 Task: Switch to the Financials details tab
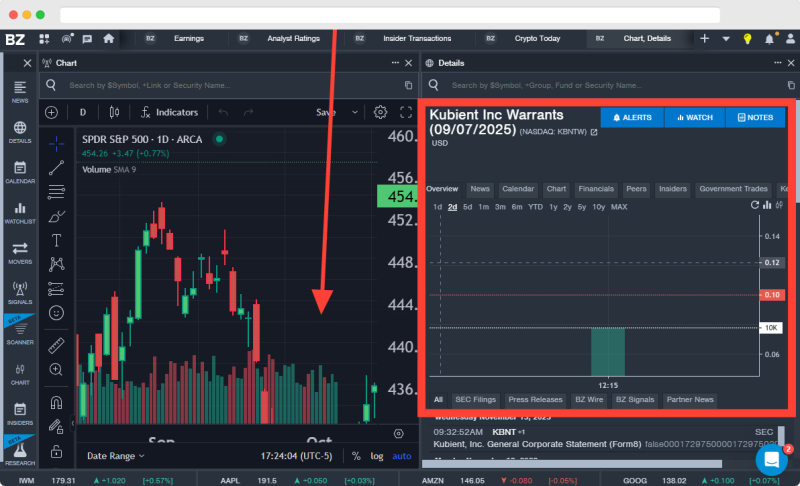pyautogui.click(x=596, y=189)
